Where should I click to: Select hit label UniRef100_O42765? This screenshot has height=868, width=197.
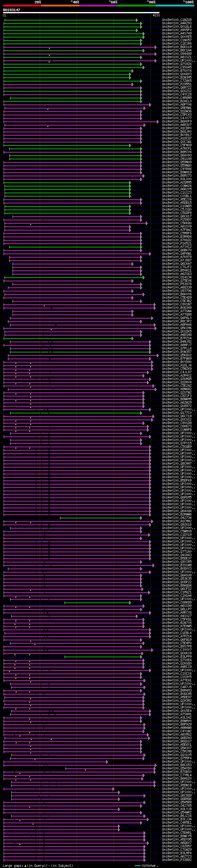tap(177, 806)
